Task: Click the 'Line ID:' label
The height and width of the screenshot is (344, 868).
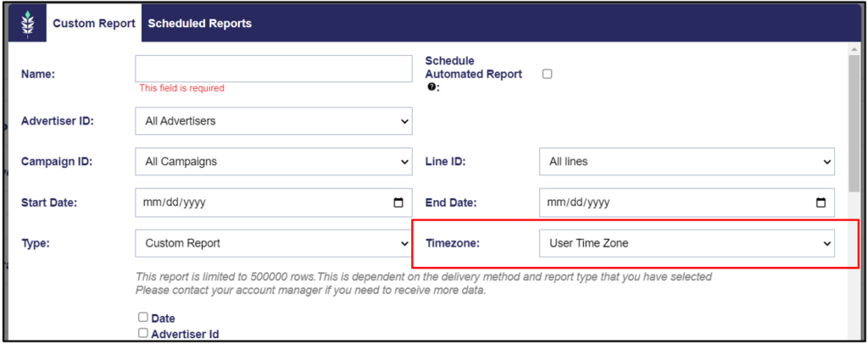Action: click(x=445, y=162)
